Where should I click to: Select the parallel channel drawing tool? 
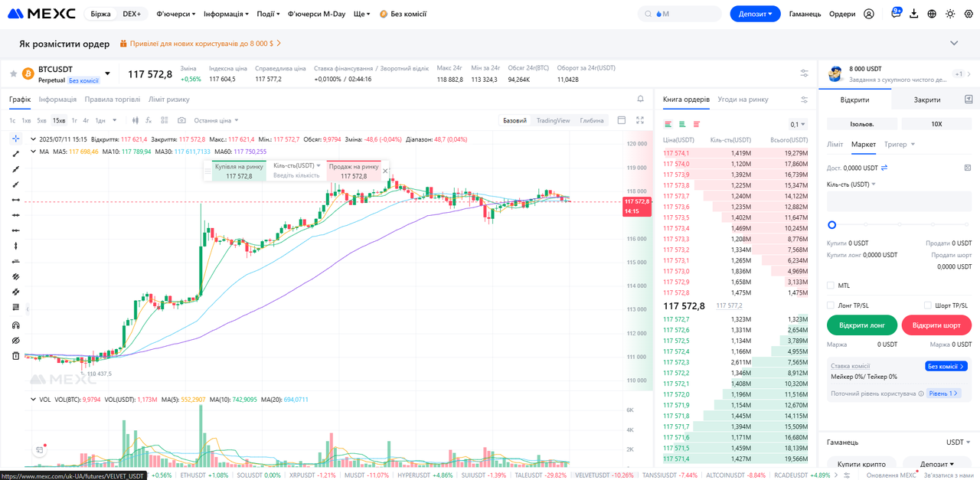pyautogui.click(x=15, y=276)
